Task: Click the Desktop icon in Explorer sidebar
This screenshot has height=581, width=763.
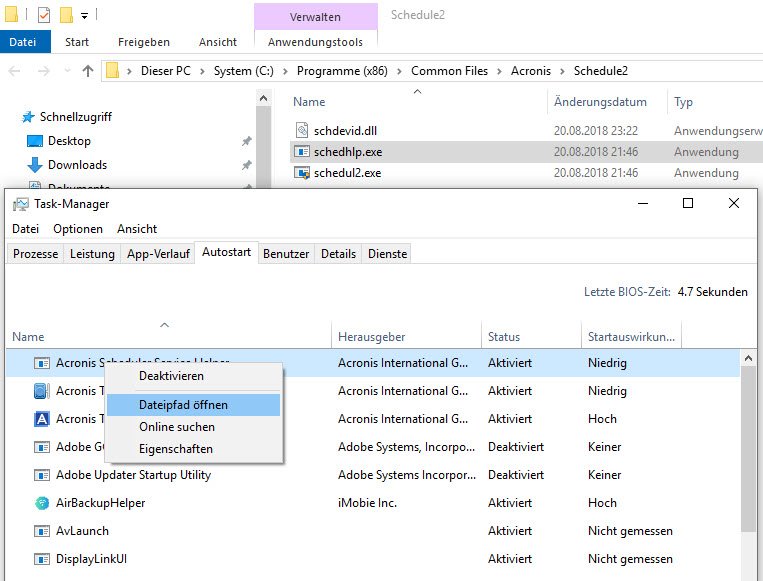Action: 35,141
